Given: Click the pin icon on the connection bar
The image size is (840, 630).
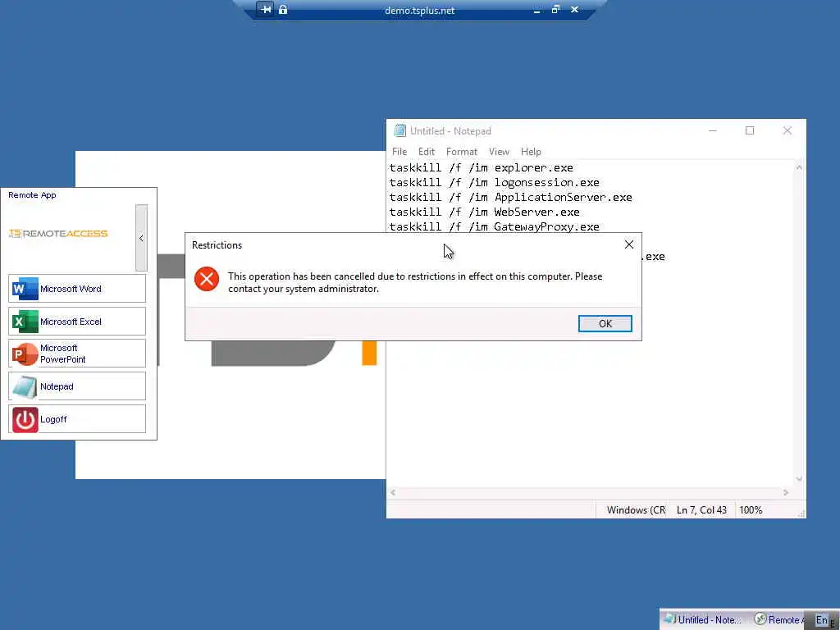Looking at the screenshot, I should click(x=266, y=9).
